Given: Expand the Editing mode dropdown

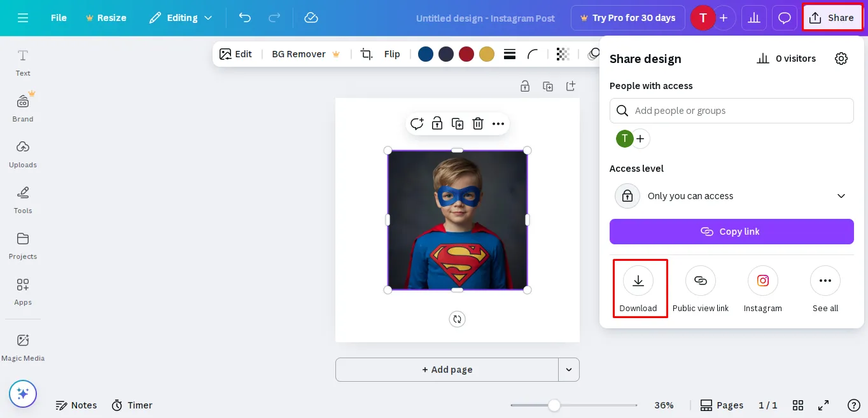Looking at the screenshot, I should click(181, 18).
